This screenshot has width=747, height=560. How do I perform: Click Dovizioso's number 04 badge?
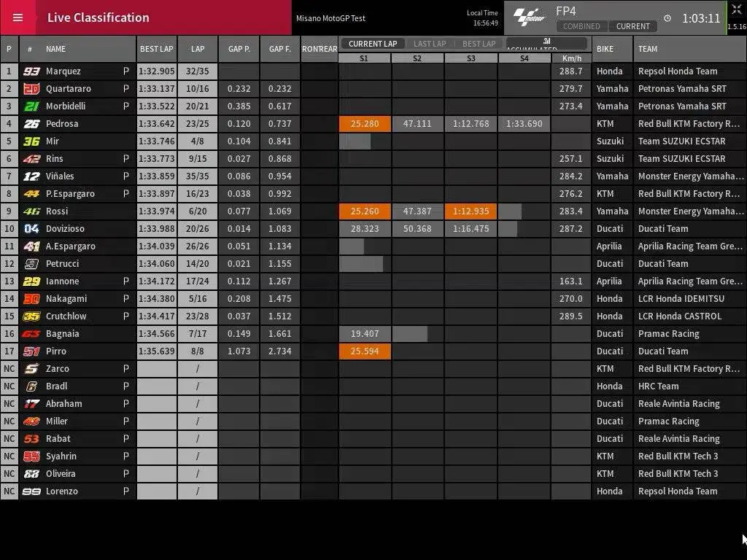31,229
